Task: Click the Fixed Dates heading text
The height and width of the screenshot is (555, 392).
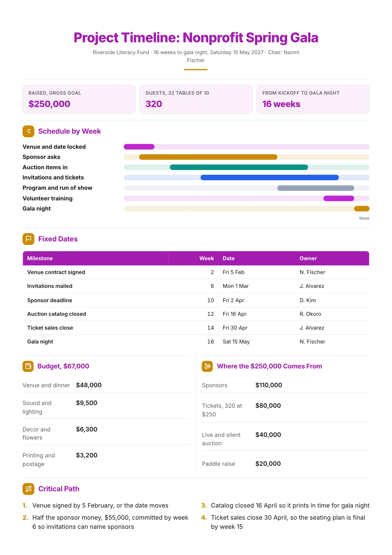Action: pyautogui.click(x=58, y=239)
